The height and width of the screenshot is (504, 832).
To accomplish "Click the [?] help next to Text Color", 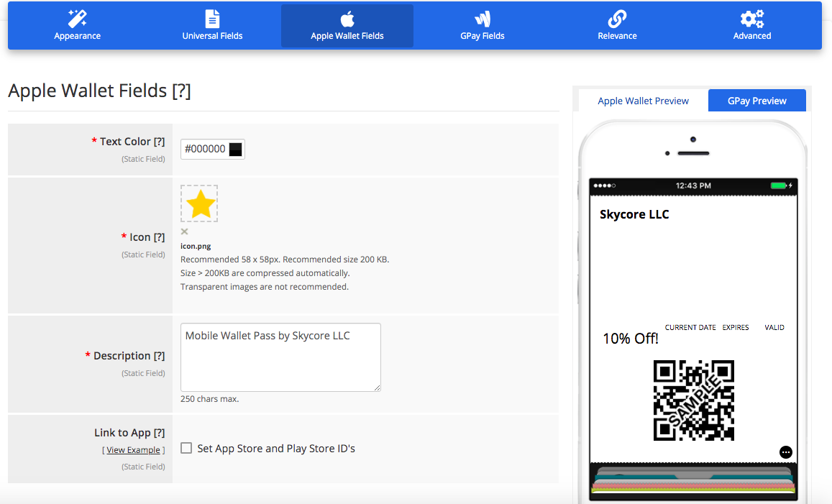I will (x=159, y=142).
